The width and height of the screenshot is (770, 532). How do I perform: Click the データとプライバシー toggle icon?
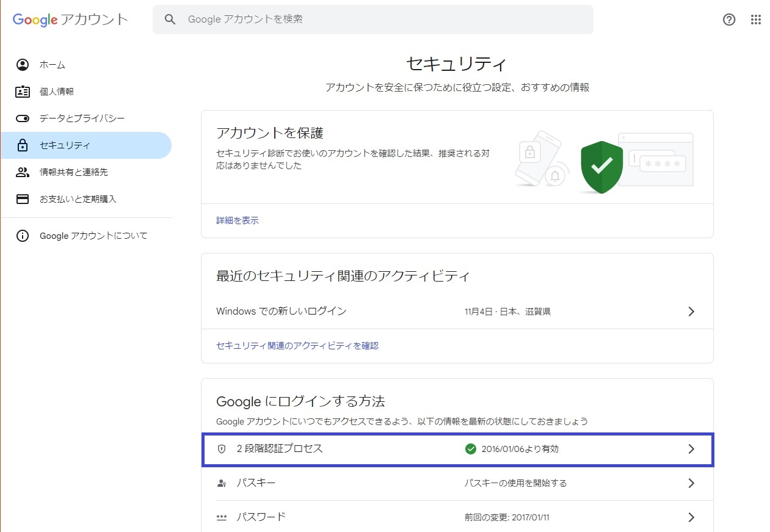(23, 118)
